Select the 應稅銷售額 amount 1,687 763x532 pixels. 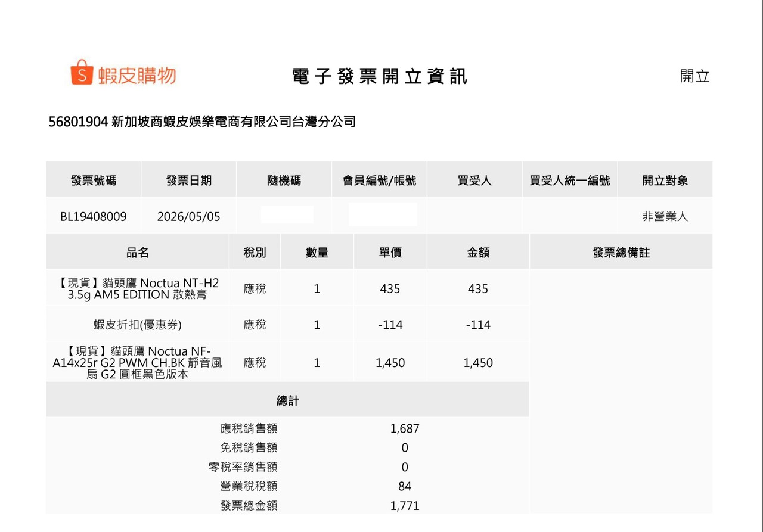[405, 428]
